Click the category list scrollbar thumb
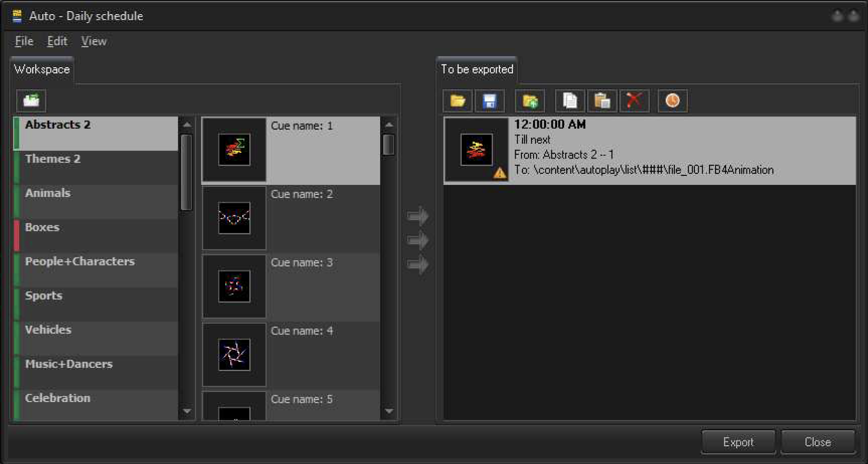The height and width of the screenshot is (464, 868). (x=187, y=172)
